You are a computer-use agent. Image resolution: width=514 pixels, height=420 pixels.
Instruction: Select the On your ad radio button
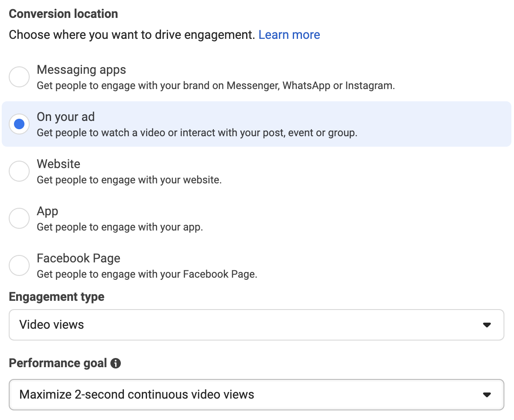(x=19, y=124)
